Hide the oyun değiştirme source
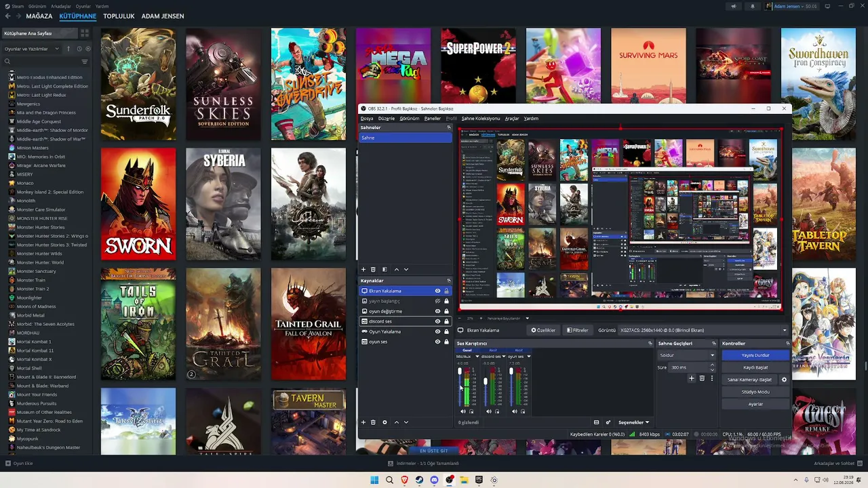Screen dimensions: 868x488 point(437,311)
